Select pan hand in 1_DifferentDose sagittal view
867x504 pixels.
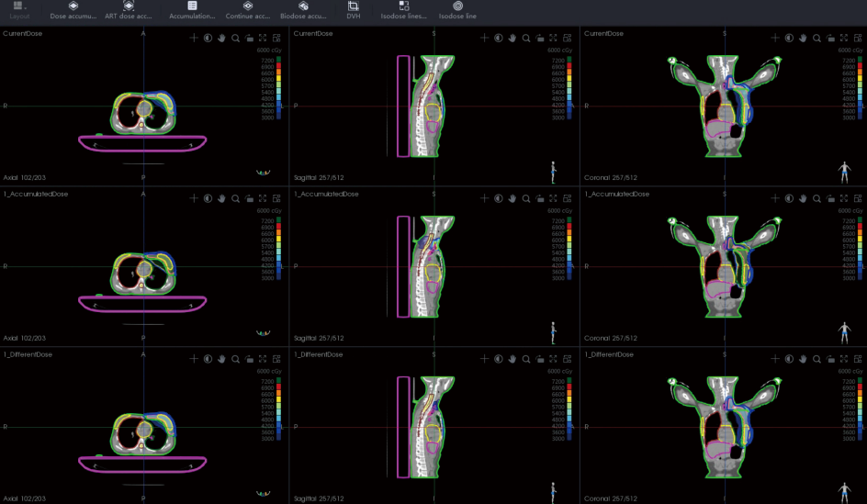coord(512,359)
